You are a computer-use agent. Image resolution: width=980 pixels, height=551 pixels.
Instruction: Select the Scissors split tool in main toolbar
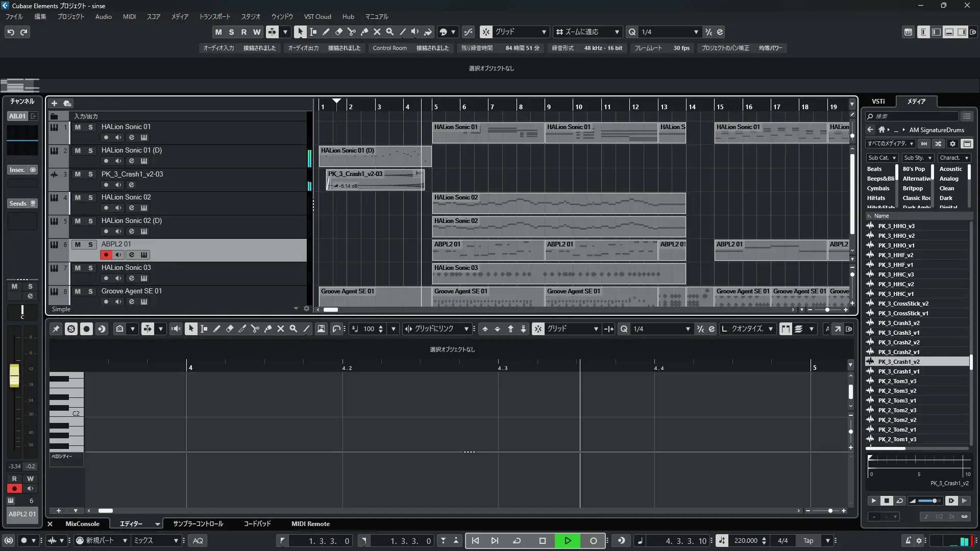click(351, 32)
